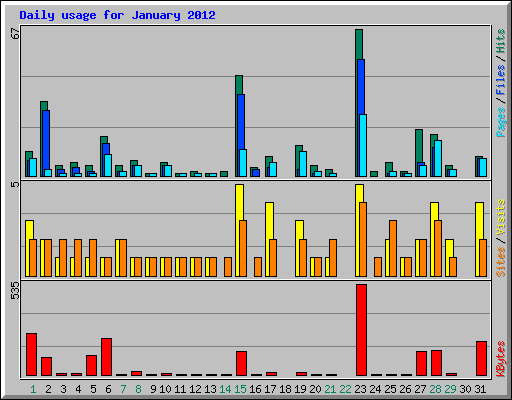Select day 5 label on the x-axis
Image resolution: width=512 pixels, height=400 pixels.
[x=93, y=389]
